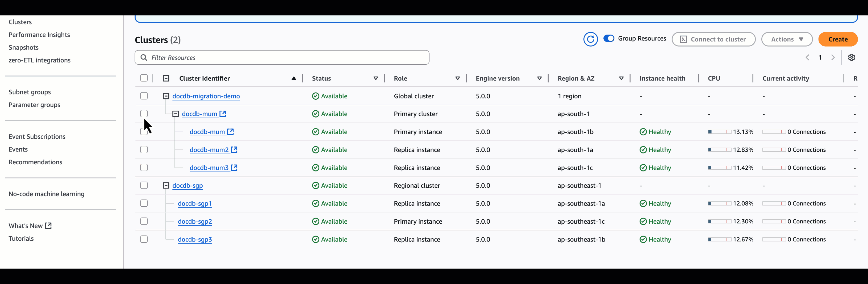Click external link icon beside docdb-mum3
Screen dimensions: 868x284
234,168
